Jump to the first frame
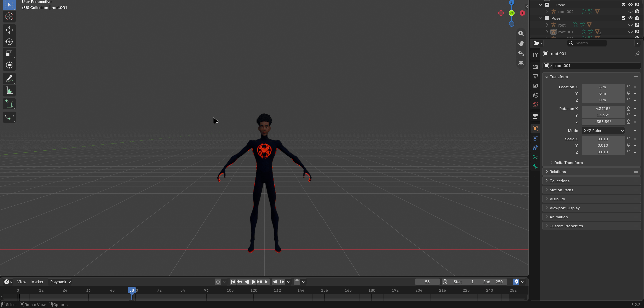644x308 pixels. (233, 282)
